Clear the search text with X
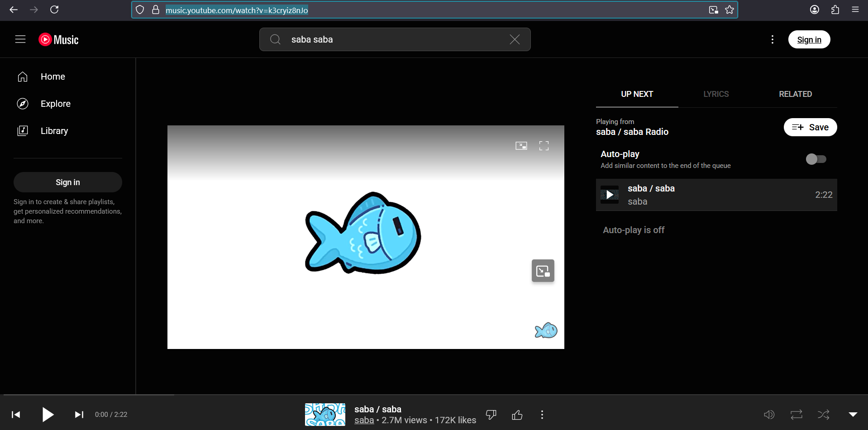 coord(515,39)
